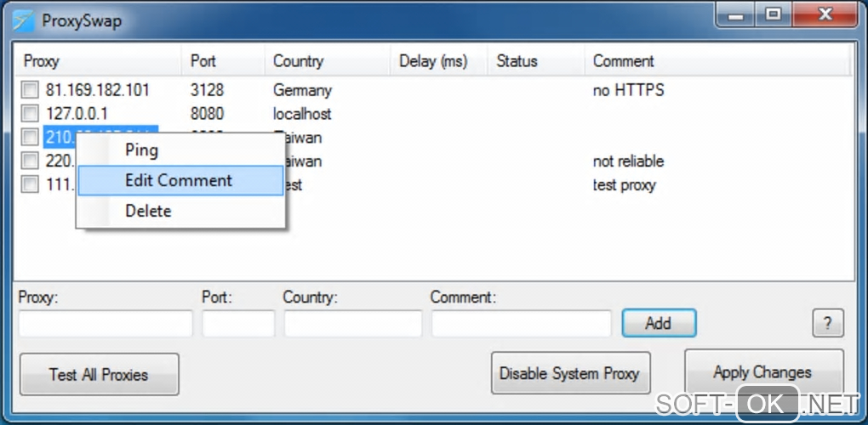Close the ProxySwap window
This screenshot has width=868, height=425.
point(826,15)
